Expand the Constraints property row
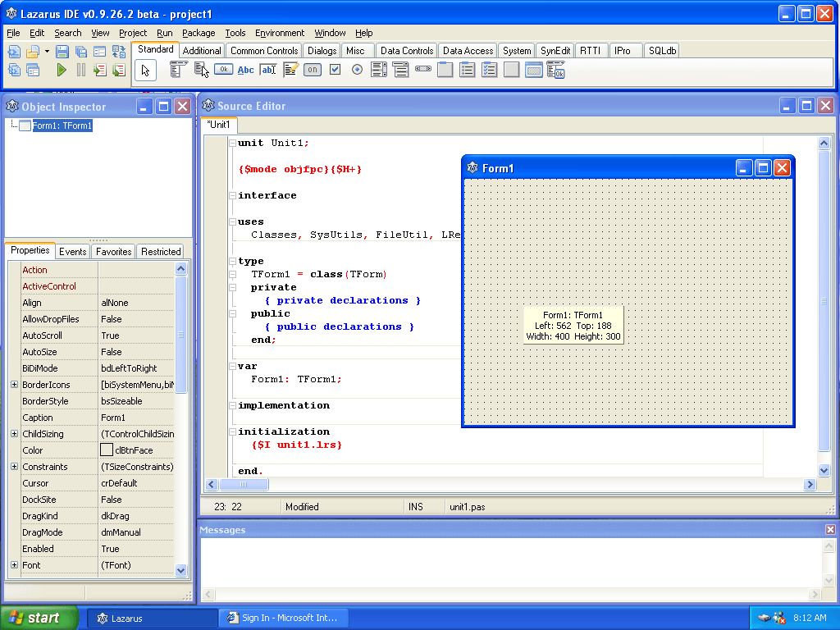Screen dimensions: 840x630 coord(13,467)
